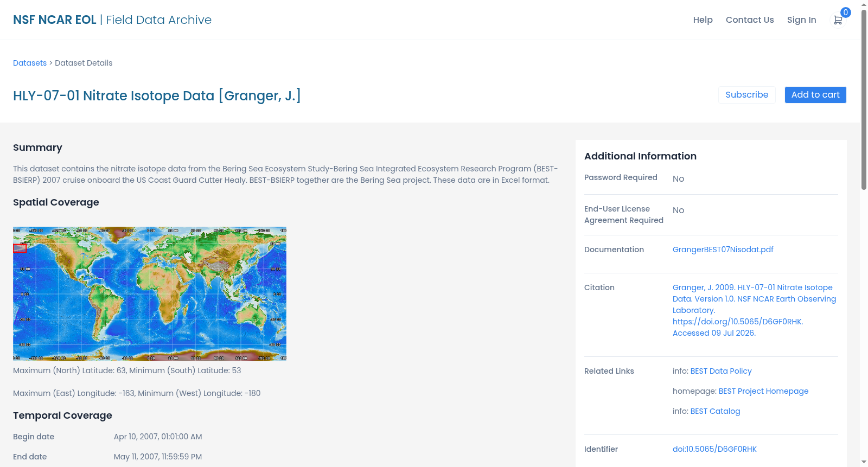Image resolution: width=868 pixels, height=467 pixels.
Task: Click the red coverage box on map
Action: pyautogui.click(x=20, y=248)
